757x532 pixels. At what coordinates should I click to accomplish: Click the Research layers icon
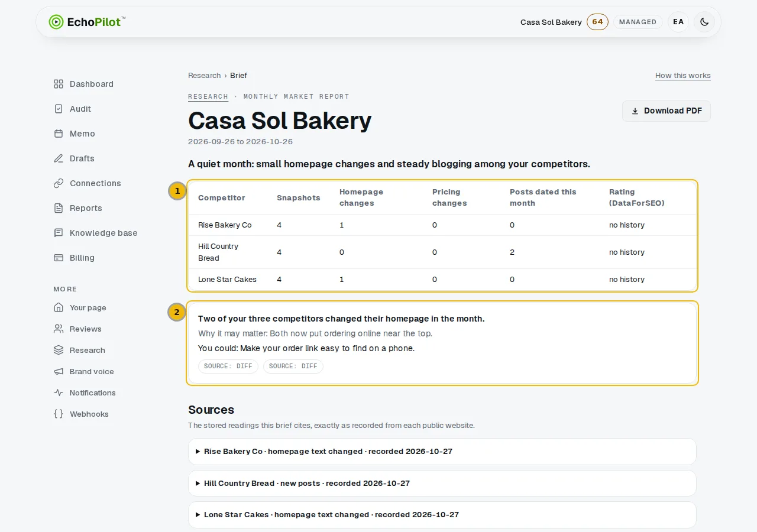point(59,350)
